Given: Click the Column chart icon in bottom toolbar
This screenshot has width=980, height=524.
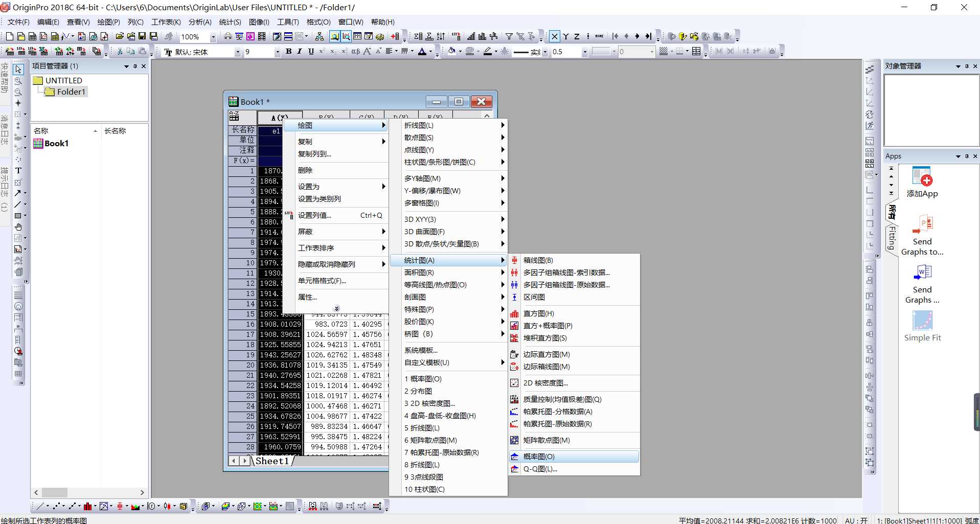Looking at the screenshot, I should point(87,506).
